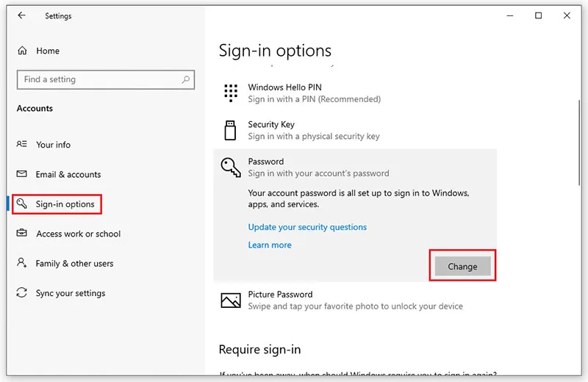Click the Windows Hello PIN keypad icon

[231, 93]
